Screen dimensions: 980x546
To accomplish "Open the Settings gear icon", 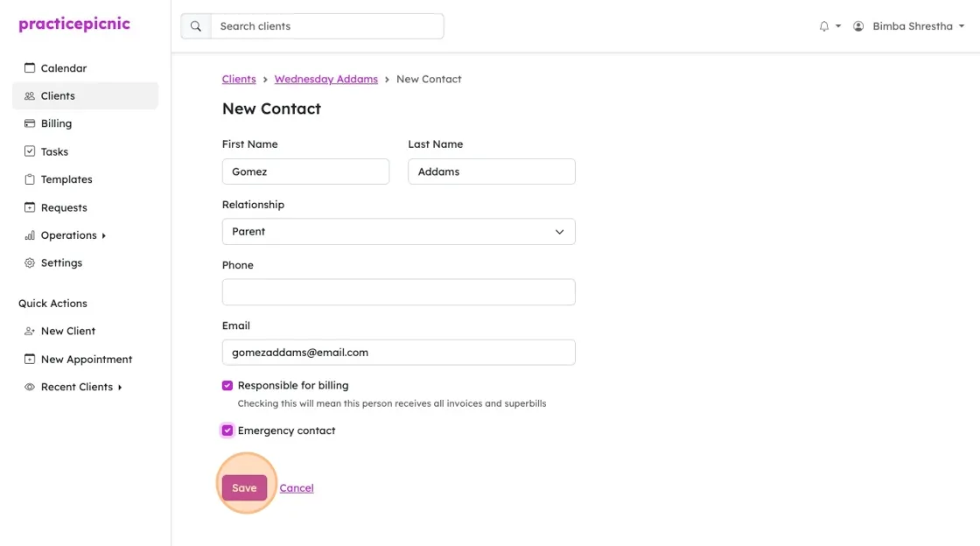I will (x=30, y=263).
